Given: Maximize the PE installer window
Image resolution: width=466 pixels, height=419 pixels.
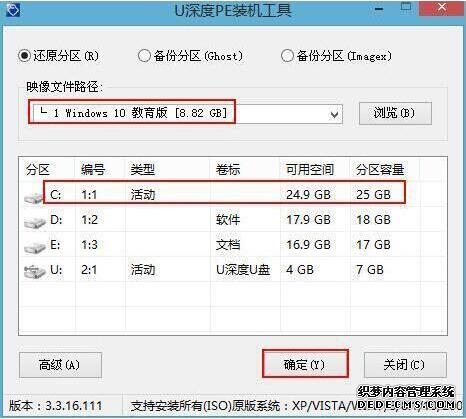Looking at the screenshot, I should click(406, 7).
